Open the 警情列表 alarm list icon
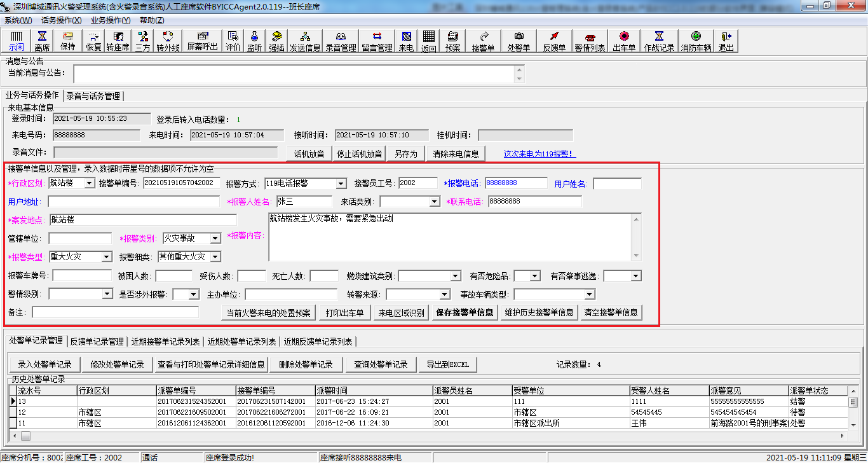 pos(590,41)
